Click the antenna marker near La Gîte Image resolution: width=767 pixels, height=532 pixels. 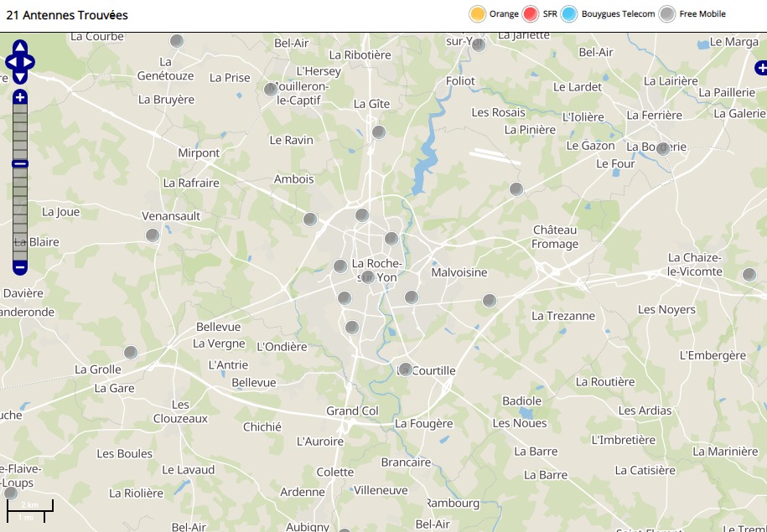(379, 132)
